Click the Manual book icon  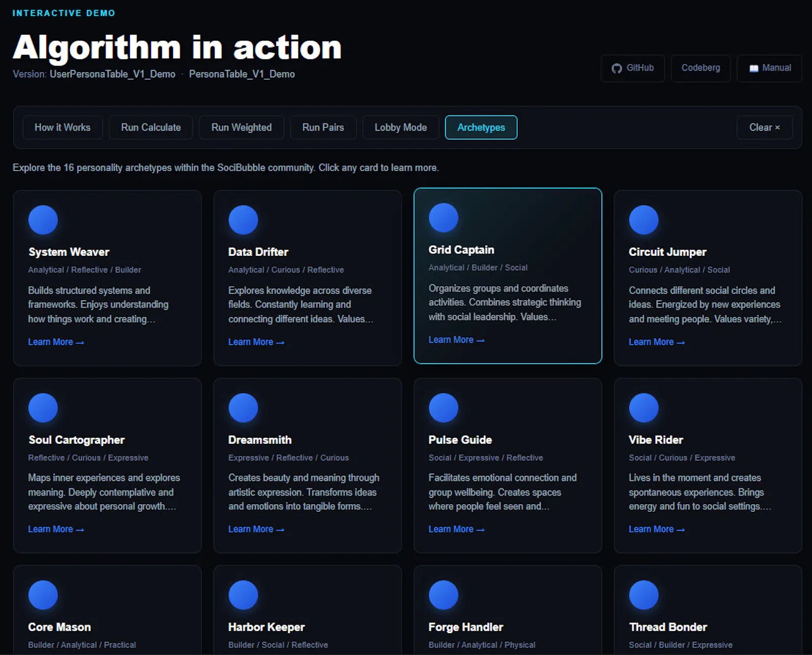click(x=754, y=69)
